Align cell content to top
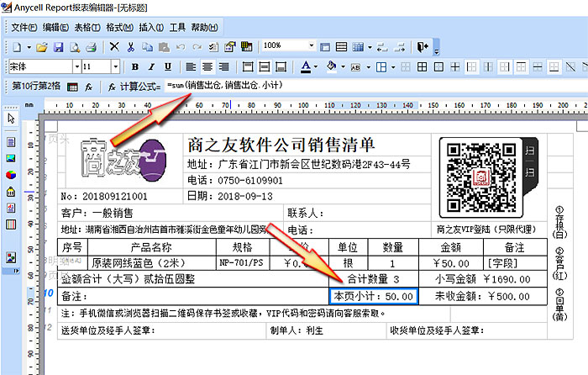The image size is (588, 375). pyautogui.click(x=248, y=66)
